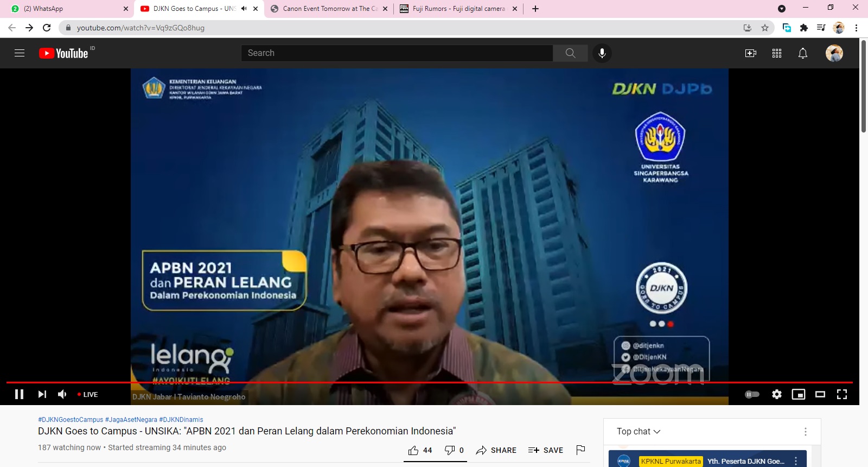Open the notifications bell
Viewport: 868px width, 467px height.
[x=803, y=53]
